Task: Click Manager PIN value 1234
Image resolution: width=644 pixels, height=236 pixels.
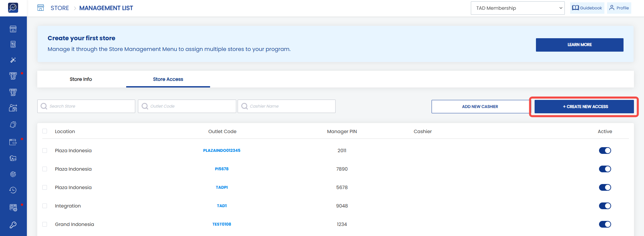Action: [x=342, y=224]
